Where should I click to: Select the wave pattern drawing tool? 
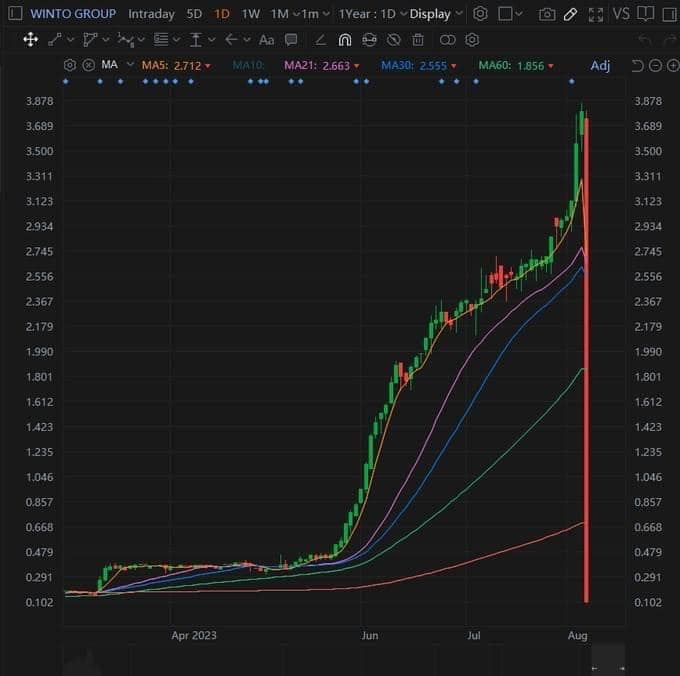point(126,40)
